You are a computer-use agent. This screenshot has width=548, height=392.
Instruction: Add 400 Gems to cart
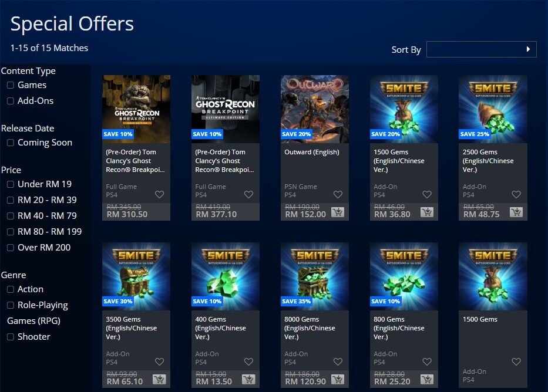248,380
